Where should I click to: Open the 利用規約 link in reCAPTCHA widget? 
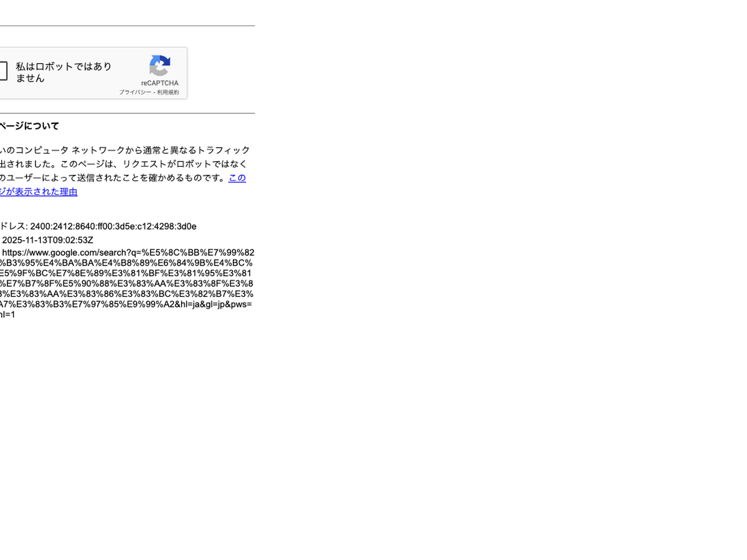pos(168,93)
